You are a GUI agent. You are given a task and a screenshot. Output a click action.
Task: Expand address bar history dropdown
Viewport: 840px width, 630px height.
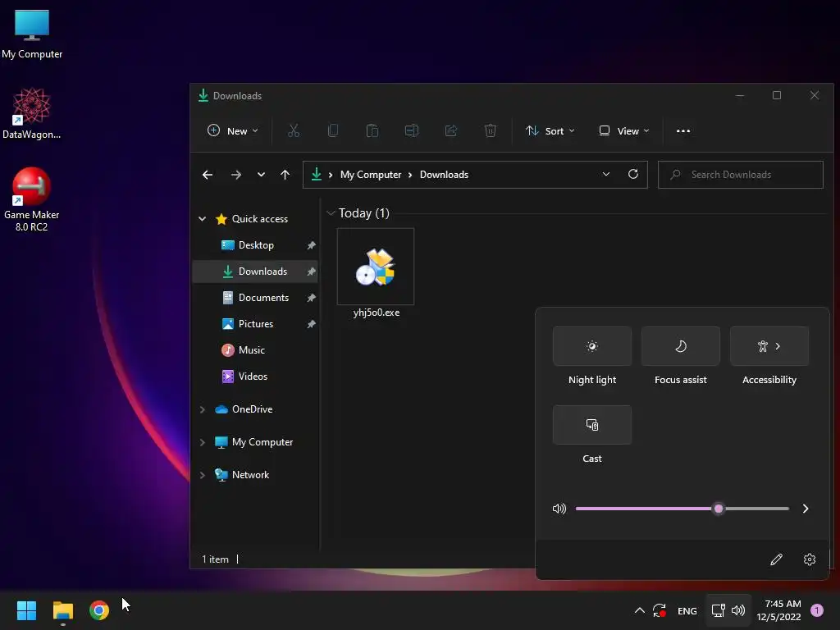[x=606, y=174]
